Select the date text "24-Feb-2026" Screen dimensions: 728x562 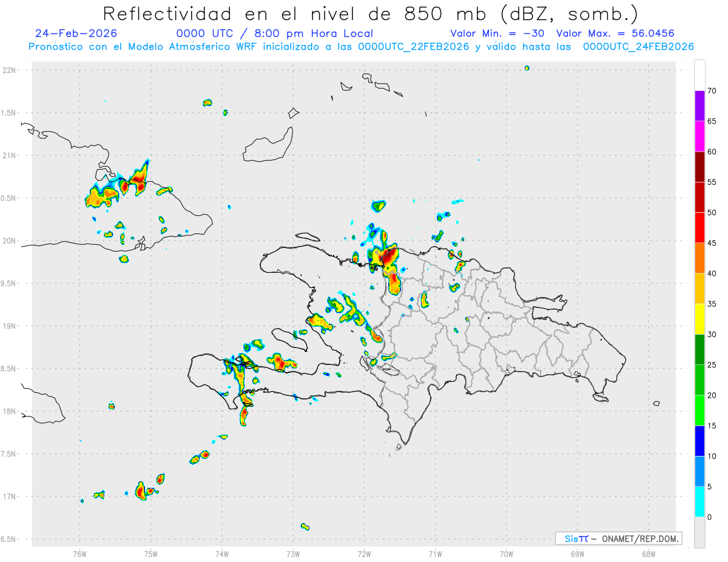tap(76, 33)
